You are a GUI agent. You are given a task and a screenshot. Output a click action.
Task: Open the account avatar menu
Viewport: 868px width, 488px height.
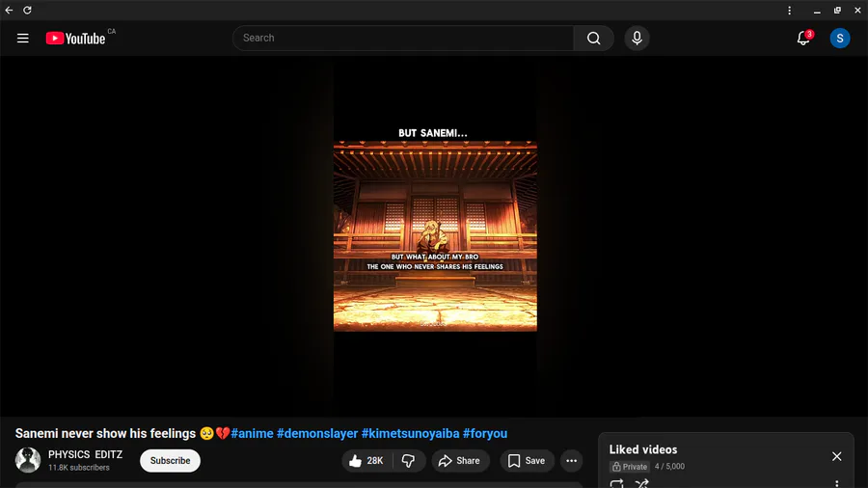(840, 39)
